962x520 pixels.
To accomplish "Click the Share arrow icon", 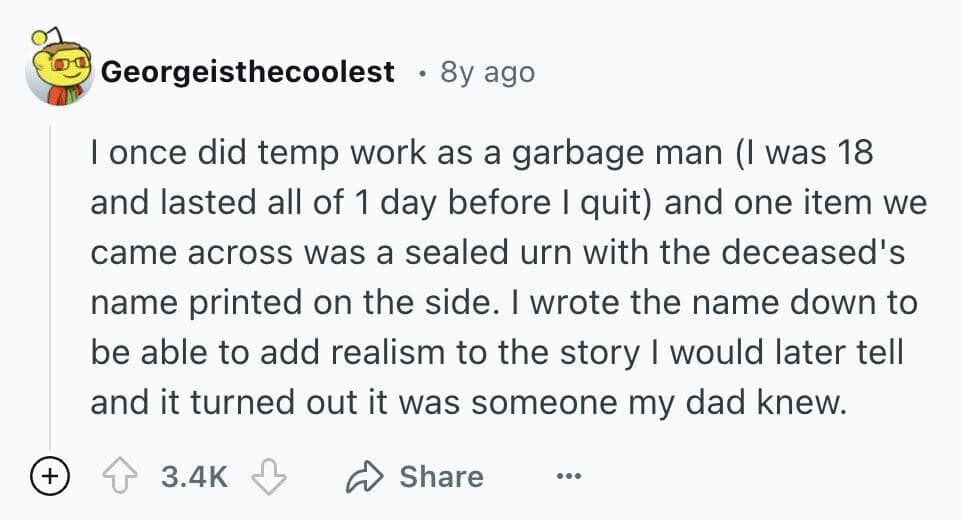I will click(367, 477).
